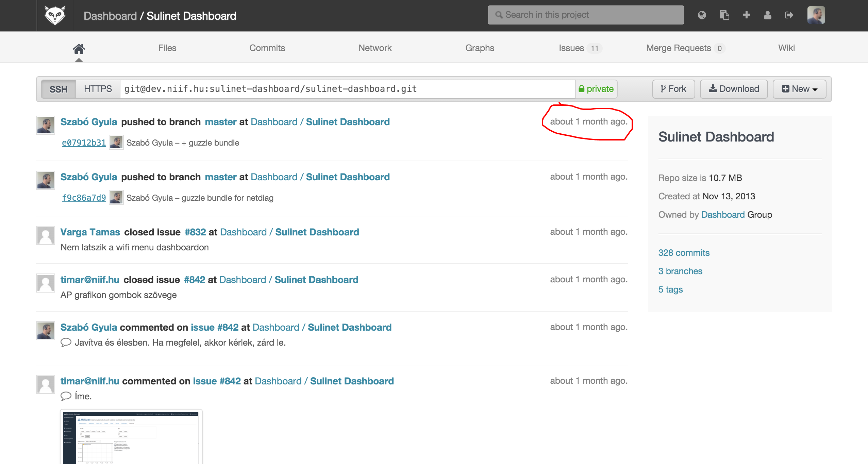Click avatar next to e07912b31 commit
Screen dimensions: 868x464
pos(116,143)
